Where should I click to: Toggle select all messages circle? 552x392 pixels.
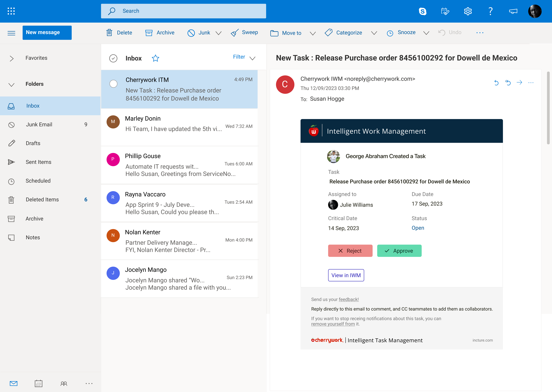click(113, 58)
